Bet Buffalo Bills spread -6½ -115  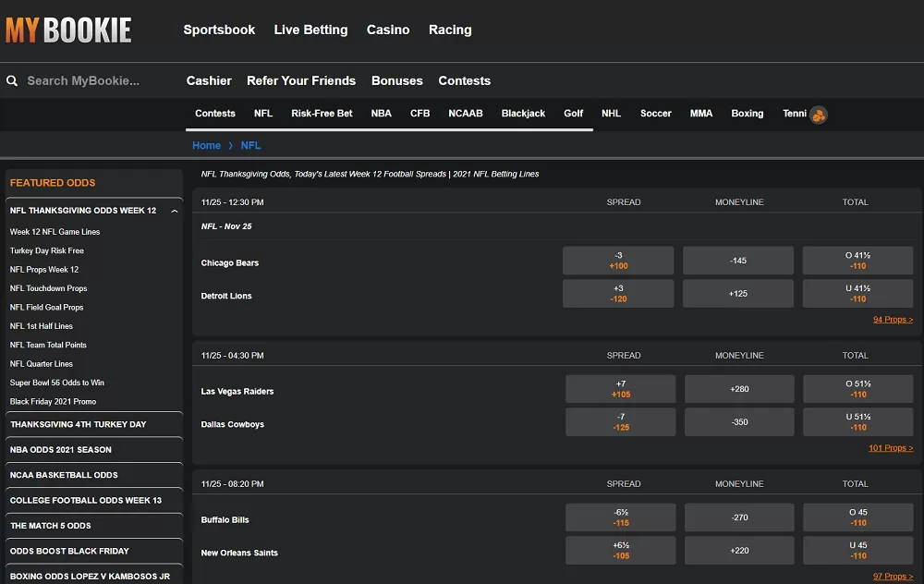[621, 517]
